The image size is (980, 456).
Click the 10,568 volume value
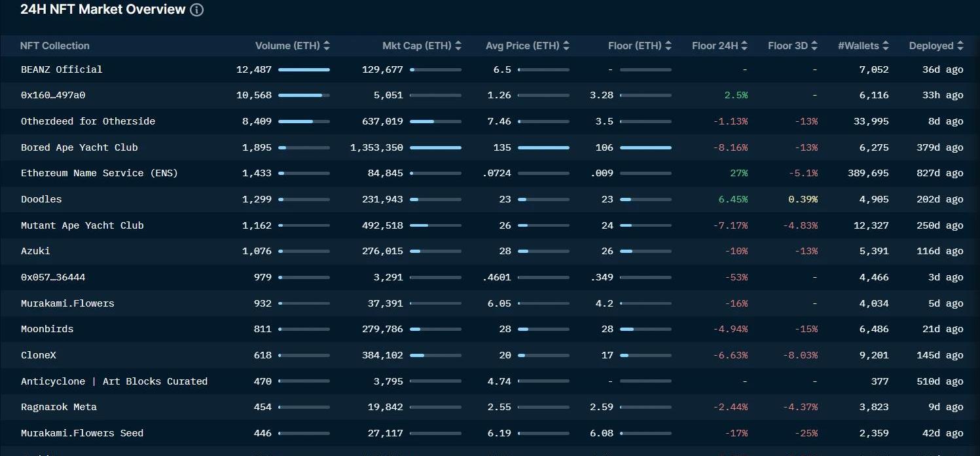pos(254,95)
